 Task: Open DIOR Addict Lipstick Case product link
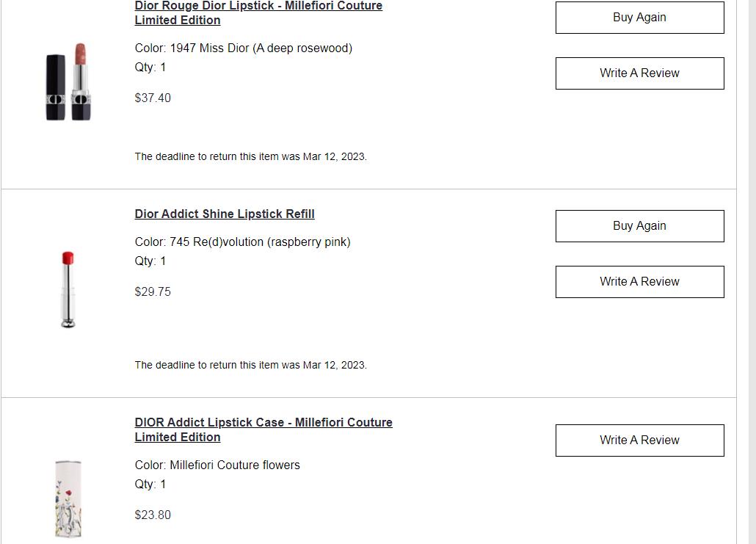pyautogui.click(x=263, y=429)
